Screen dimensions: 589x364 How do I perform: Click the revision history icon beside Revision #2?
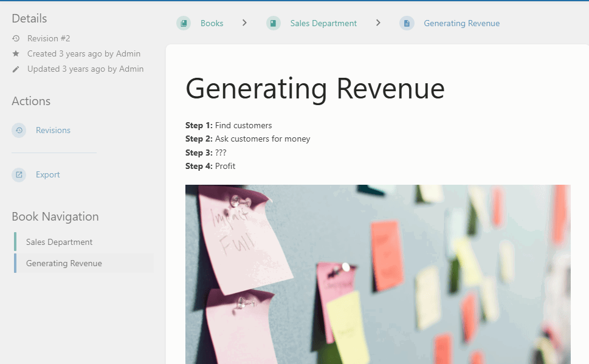16,38
